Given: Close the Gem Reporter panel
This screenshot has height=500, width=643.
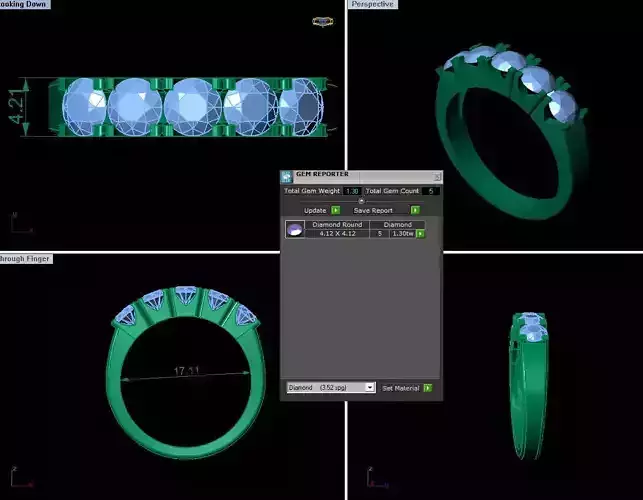Looking at the screenshot, I should click(x=437, y=177).
